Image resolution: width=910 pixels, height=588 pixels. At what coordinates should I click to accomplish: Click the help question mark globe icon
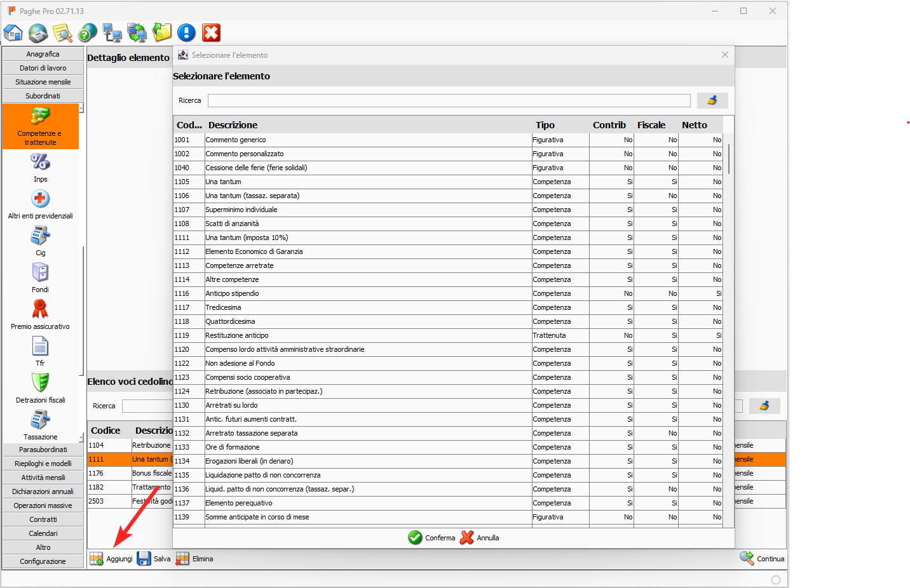87,32
